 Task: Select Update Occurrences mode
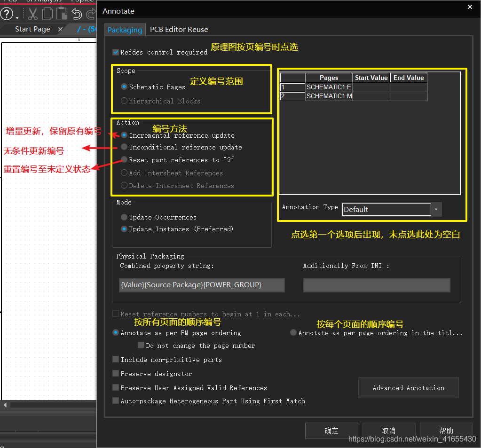(124, 217)
